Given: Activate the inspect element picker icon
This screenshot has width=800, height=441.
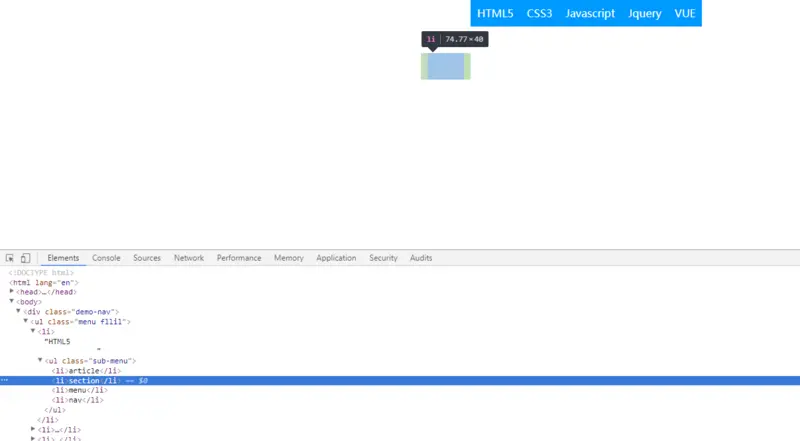Looking at the screenshot, I should point(10,258).
